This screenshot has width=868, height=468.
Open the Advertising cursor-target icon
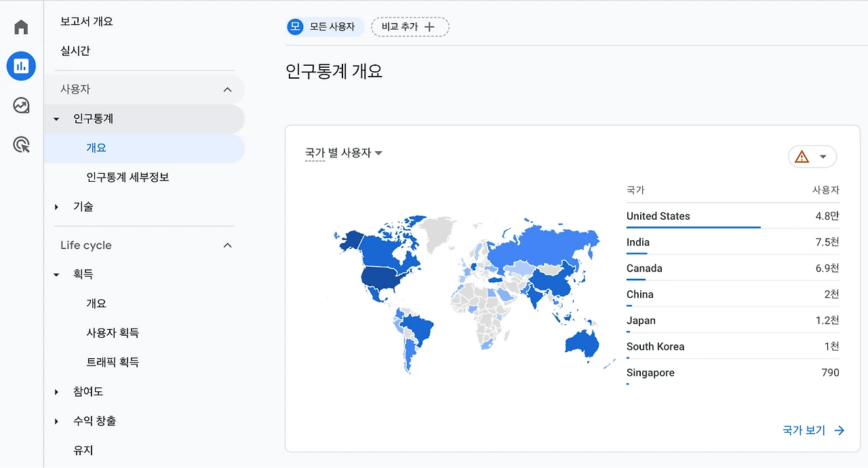21,144
